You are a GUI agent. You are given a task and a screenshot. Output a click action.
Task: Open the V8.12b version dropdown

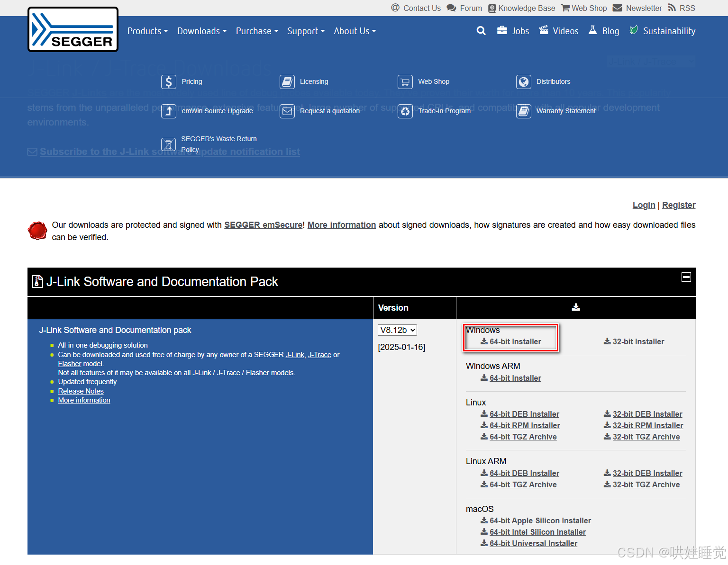coord(397,330)
